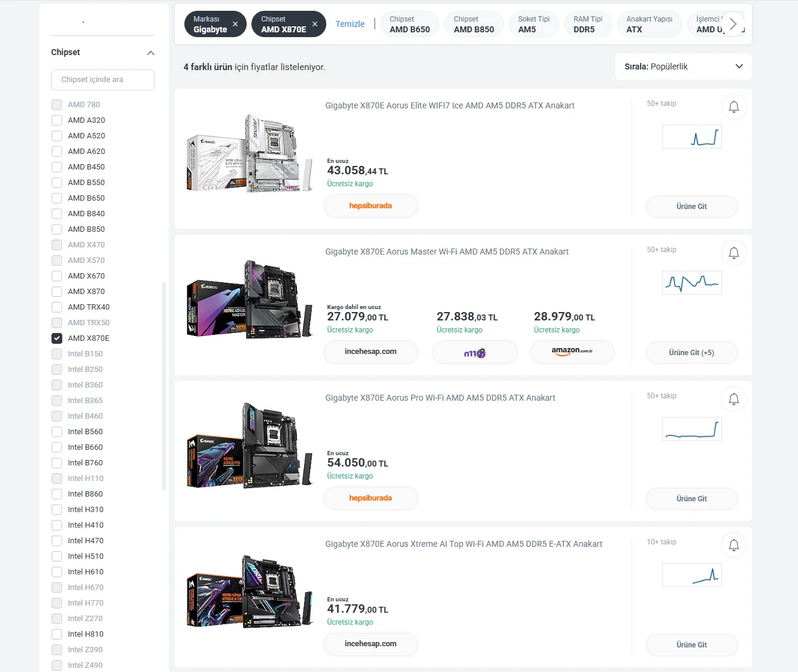Select the Intel B860 chipset checkbox
798x672 pixels.
pos(57,494)
